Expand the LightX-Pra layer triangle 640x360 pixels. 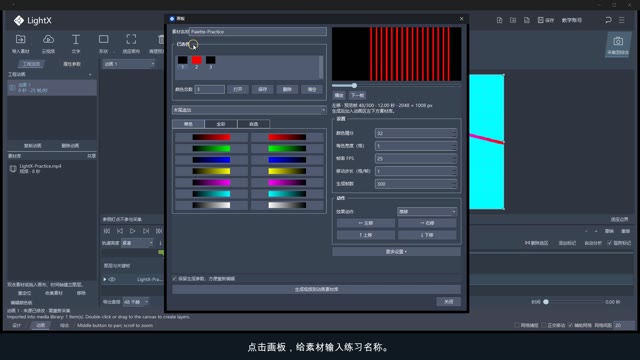point(105,280)
